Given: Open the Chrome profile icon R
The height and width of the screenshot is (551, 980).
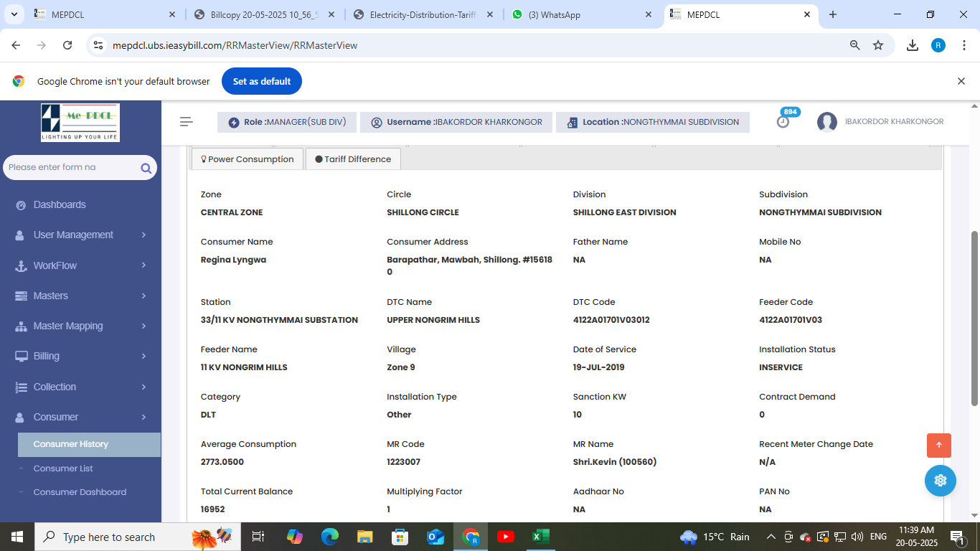Looking at the screenshot, I should point(938,45).
